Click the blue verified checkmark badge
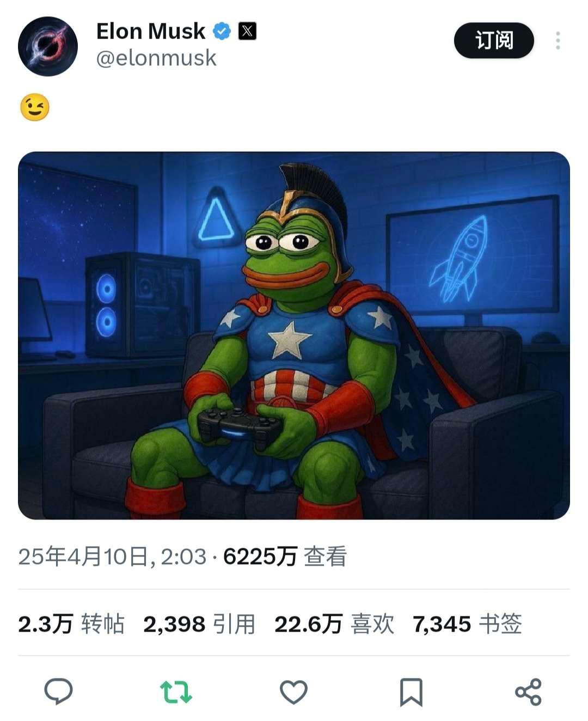Screen dimensions: 588x721 222,32
